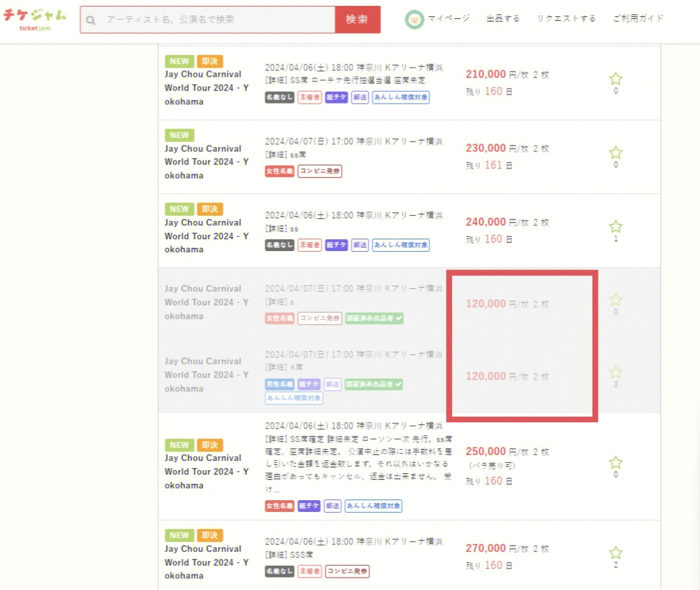Screen dimensions: 700x590
Task: Click the 即決 badge on the 270,000 yen listing
Action: (x=210, y=535)
